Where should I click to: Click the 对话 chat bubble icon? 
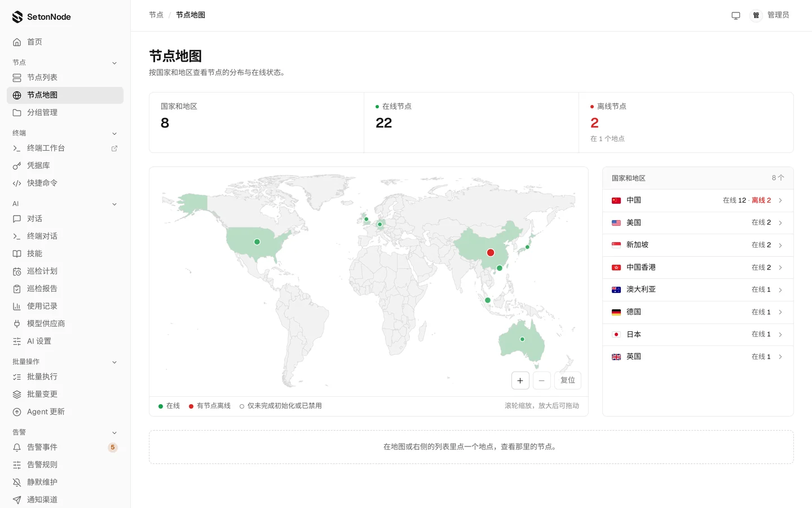tap(17, 219)
